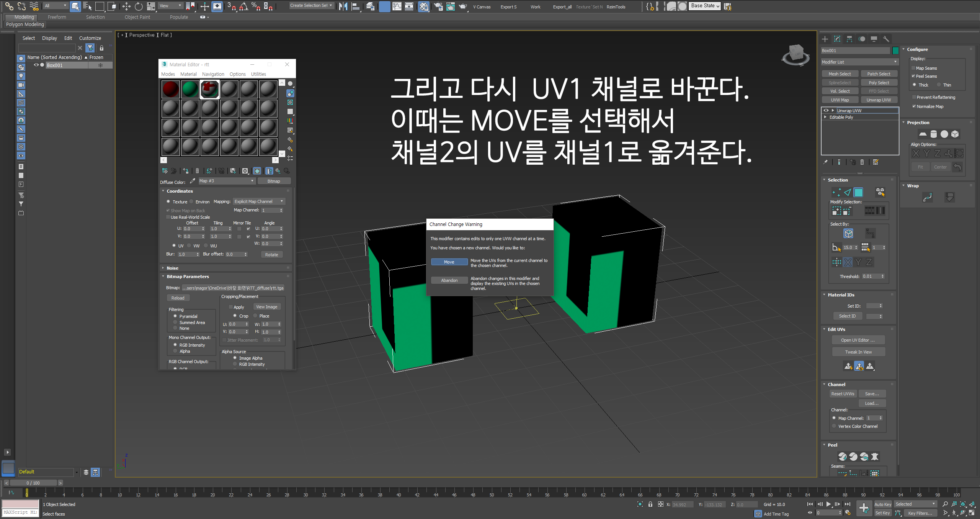Viewport: 980px width, 519px height.
Task: Switch to the Freeform ribbon tab
Action: [57, 17]
